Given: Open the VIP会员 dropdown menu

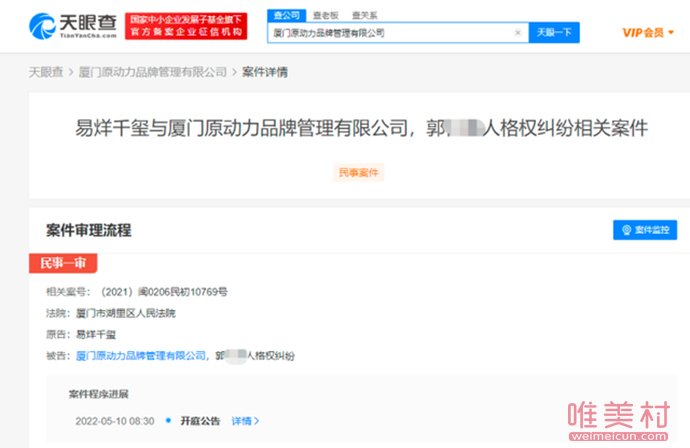Looking at the screenshot, I should click(x=648, y=33).
